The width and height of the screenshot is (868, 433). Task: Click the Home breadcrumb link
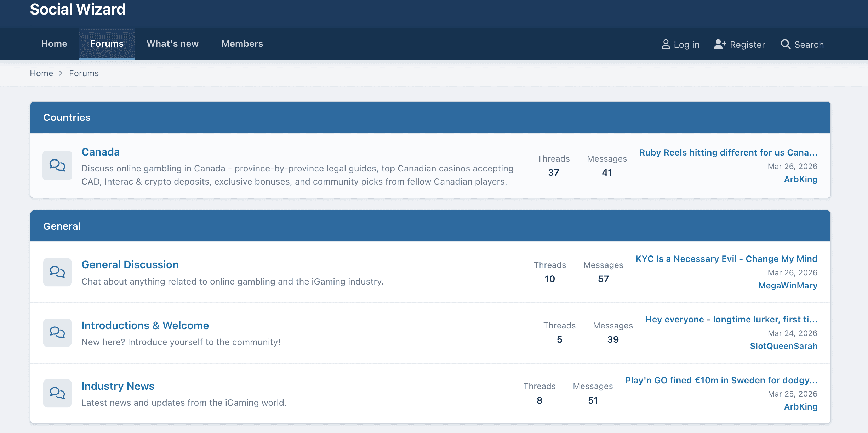click(41, 73)
